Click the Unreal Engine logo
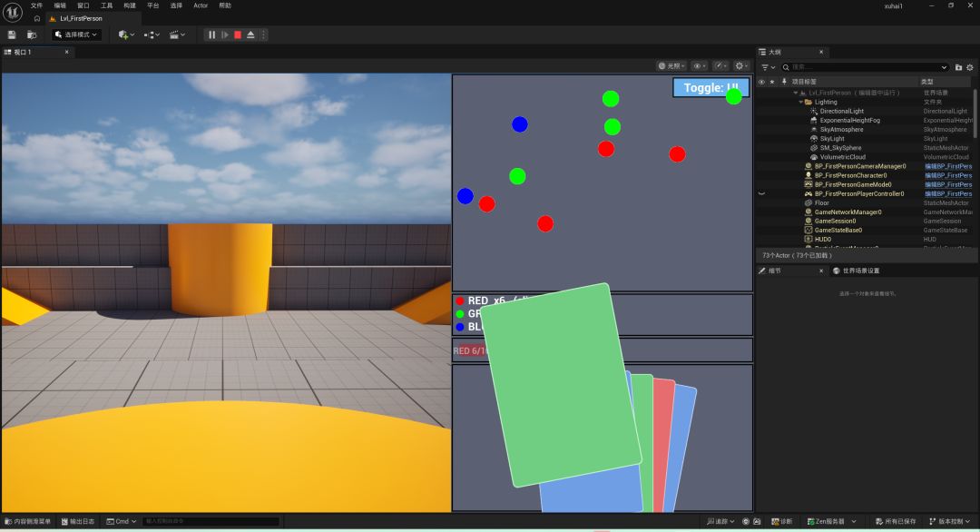 (x=13, y=12)
